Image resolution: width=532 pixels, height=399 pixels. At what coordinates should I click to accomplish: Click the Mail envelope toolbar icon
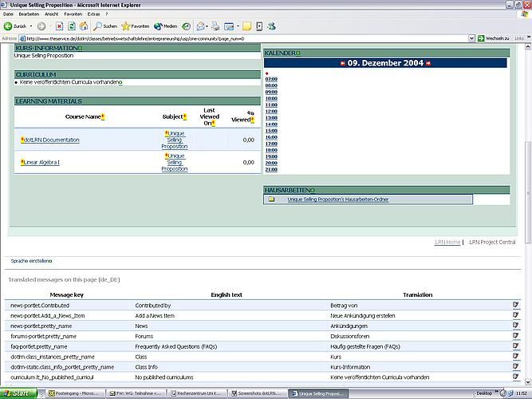coord(200,26)
